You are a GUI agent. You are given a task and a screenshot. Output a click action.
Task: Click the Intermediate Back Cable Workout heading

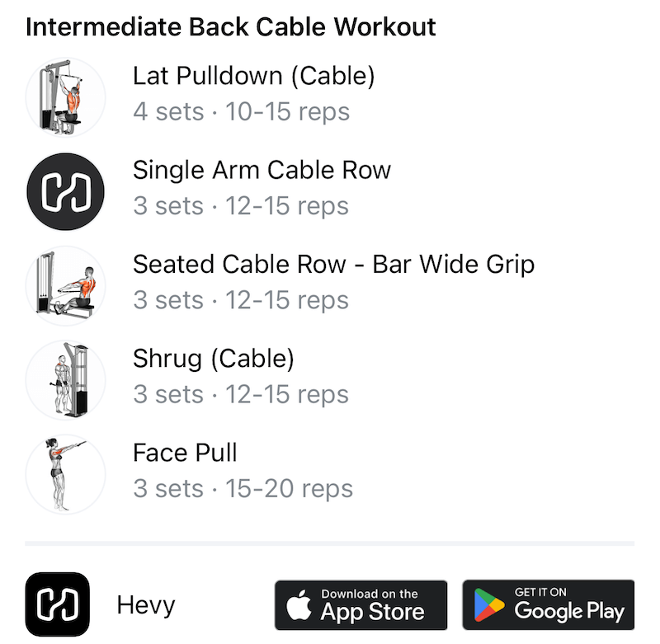click(231, 27)
